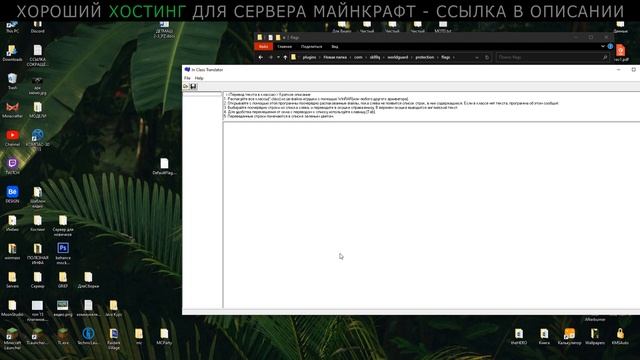Select the Trash recycle bin desktop icon
The height and width of the screenshot is (360, 640).
[12, 82]
